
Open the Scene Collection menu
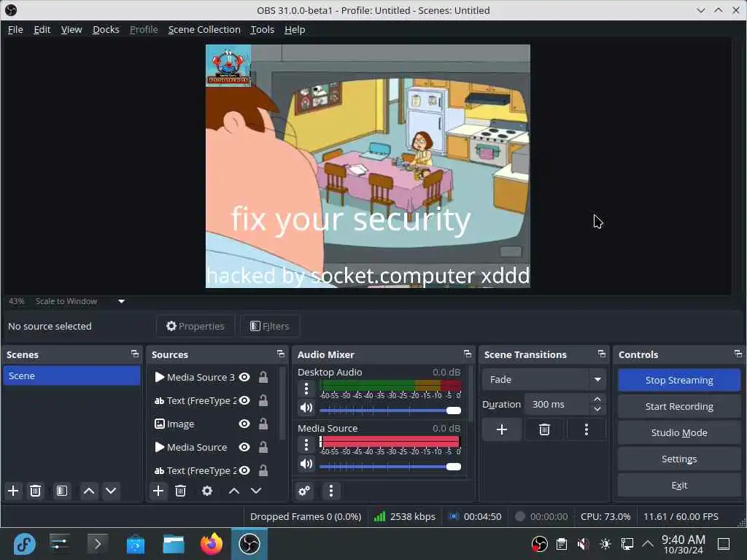[204, 29]
